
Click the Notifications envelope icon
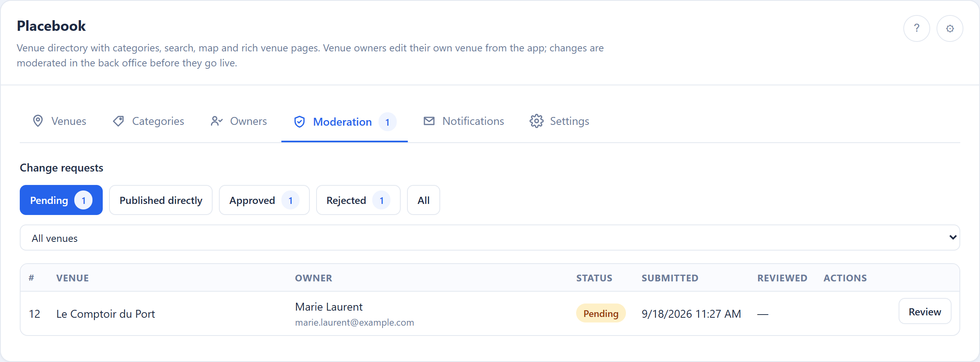[429, 121]
